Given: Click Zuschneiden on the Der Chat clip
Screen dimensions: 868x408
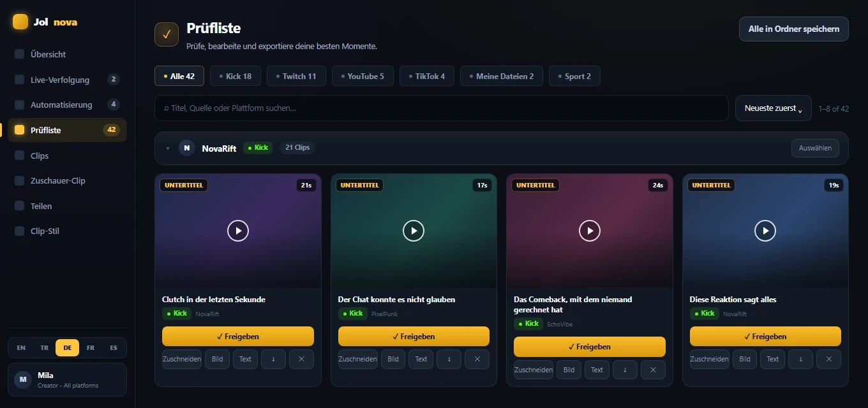Looking at the screenshot, I should tap(358, 359).
